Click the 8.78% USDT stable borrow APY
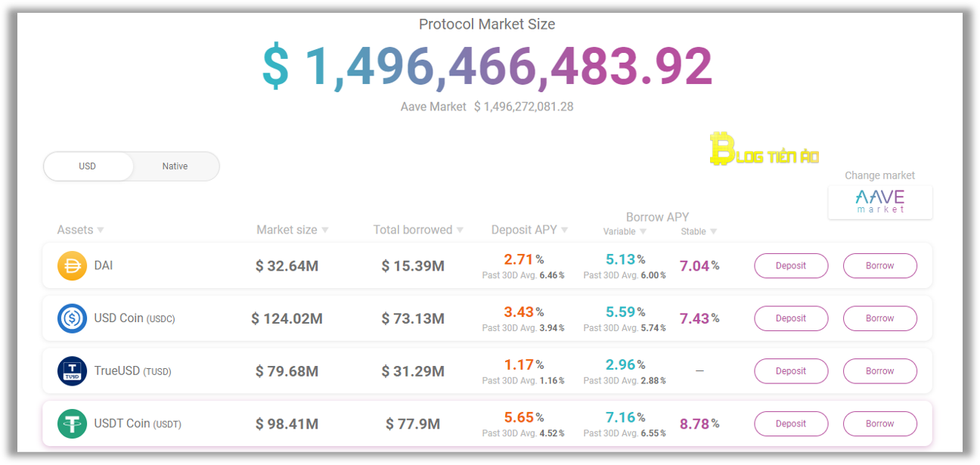Viewport: 980px width, 465px height. (699, 424)
